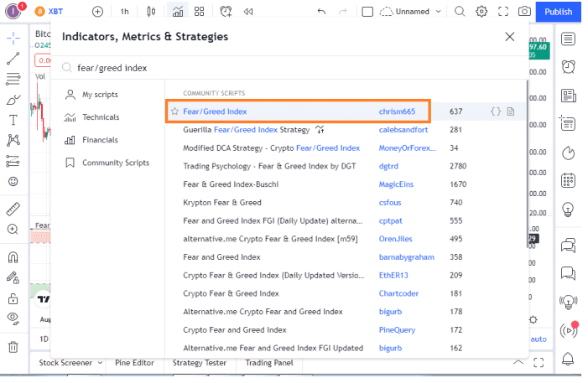
Task: Select the Technicals category
Action: click(x=101, y=117)
